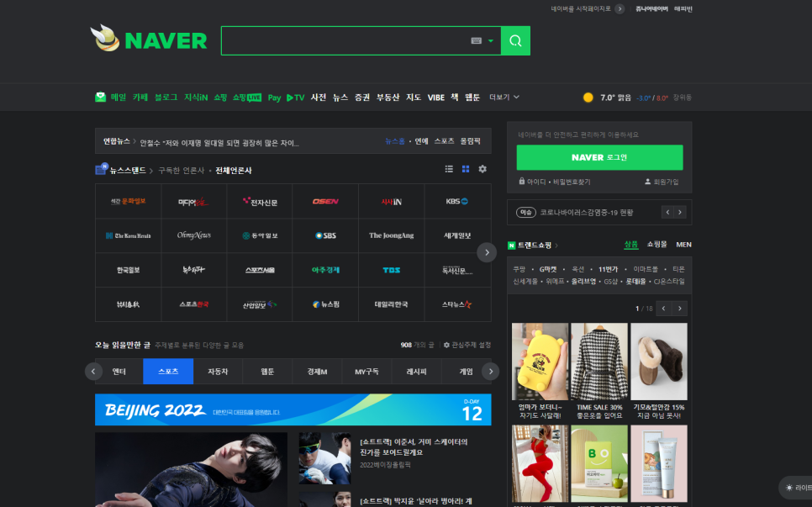Viewport: 812px width, 507px height.
Task: Open the fur slippers product thumbnail
Action: point(659,362)
